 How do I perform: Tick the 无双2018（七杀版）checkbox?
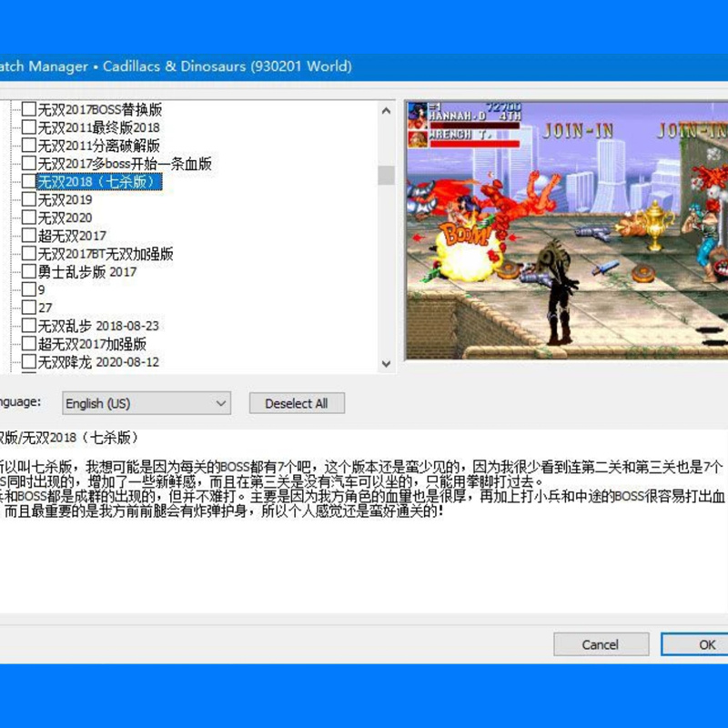click(x=29, y=181)
